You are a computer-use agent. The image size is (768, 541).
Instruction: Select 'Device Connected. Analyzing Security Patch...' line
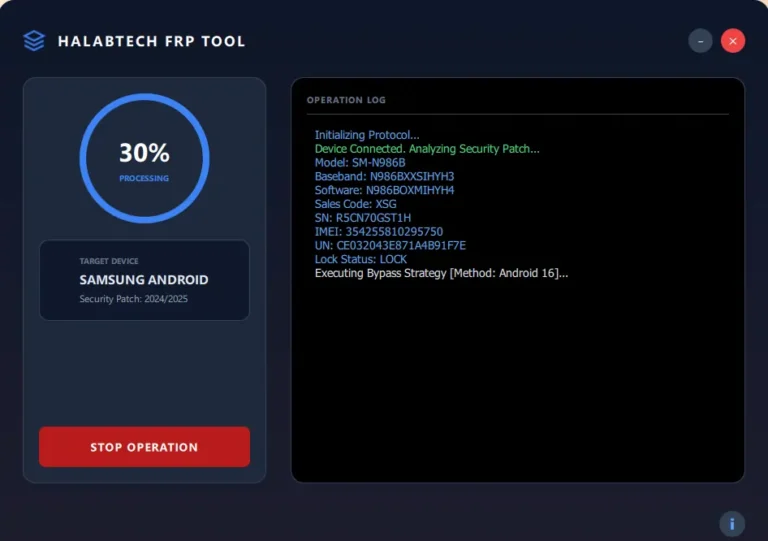point(427,149)
